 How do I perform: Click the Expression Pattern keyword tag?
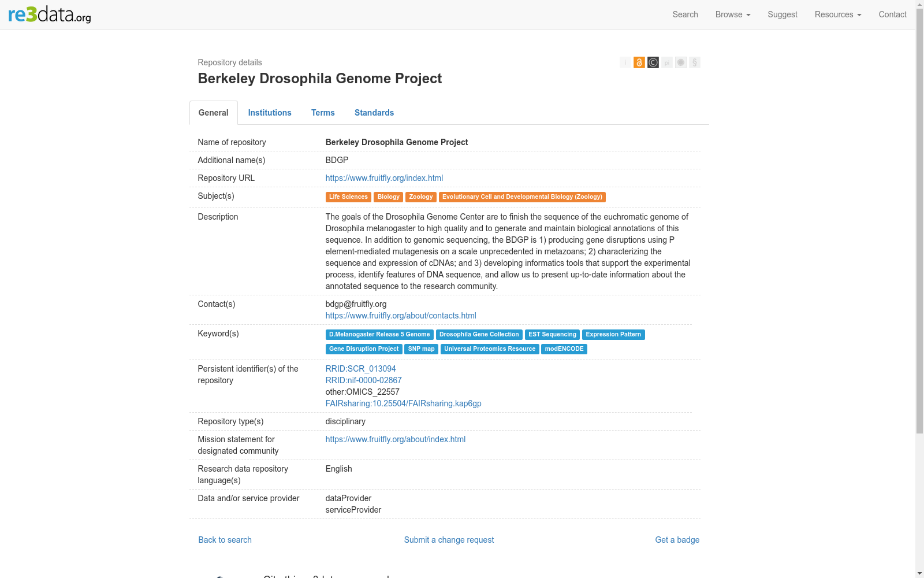(x=613, y=335)
